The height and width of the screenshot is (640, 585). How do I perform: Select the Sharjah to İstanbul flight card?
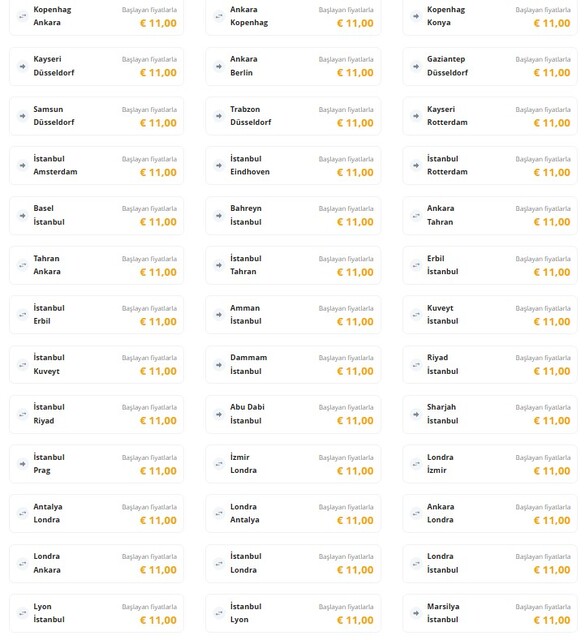tap(490, 414)
